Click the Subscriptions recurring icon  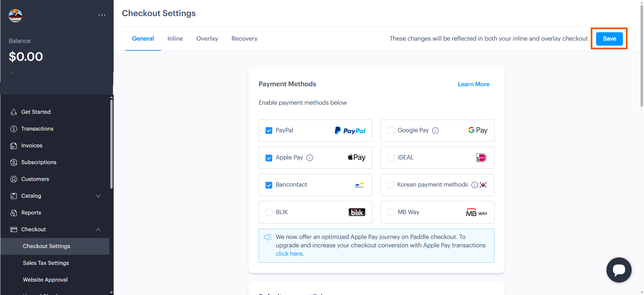pos(14,162)
